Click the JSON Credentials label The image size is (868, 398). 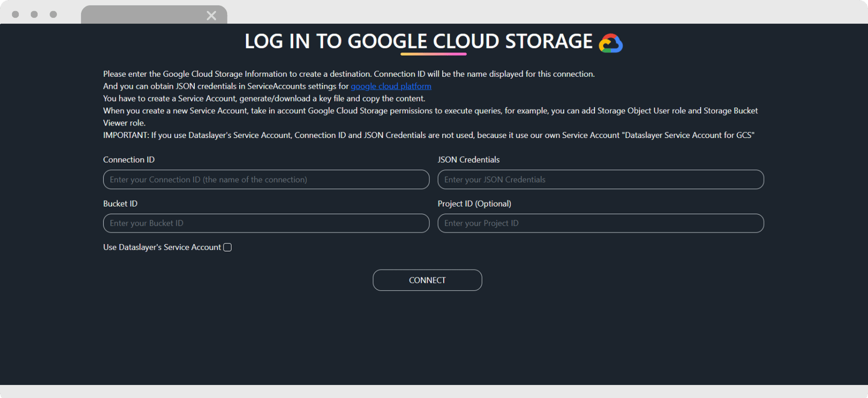468,160
